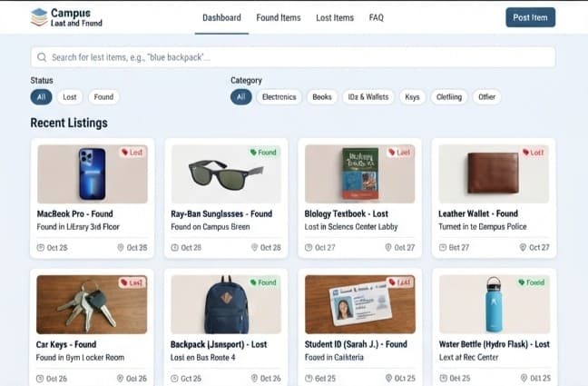The image size is (588, 386).
Task: Click the Lost tag on the Biology Textbook card
Action: 399,152
